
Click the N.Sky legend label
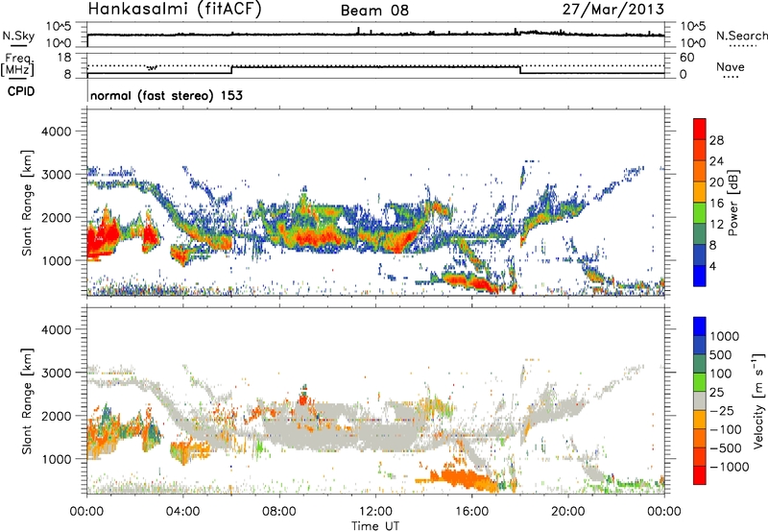(x=18, y=36)
